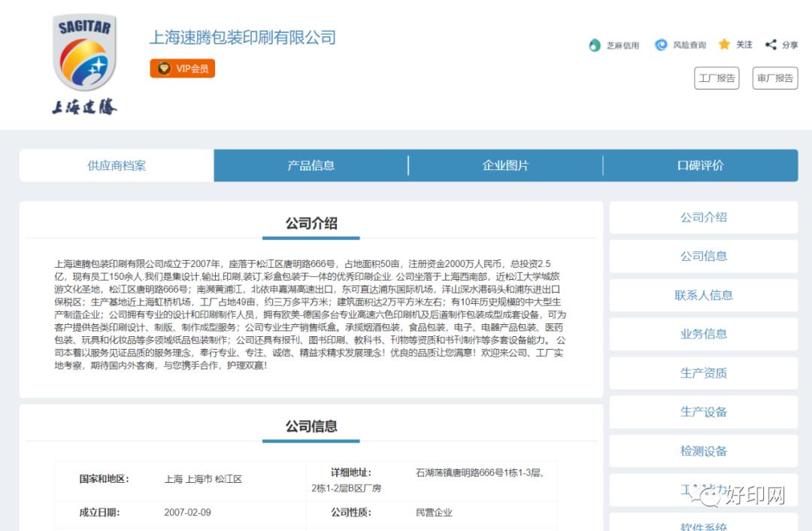Click the 上海速腾包装印刷有限公司 company name heading

[244, 38]
